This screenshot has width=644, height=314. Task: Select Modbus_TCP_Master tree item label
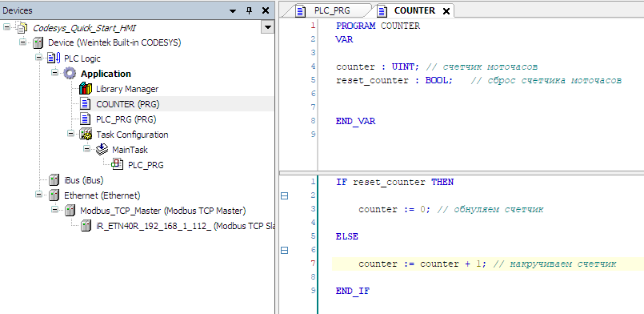162,211
